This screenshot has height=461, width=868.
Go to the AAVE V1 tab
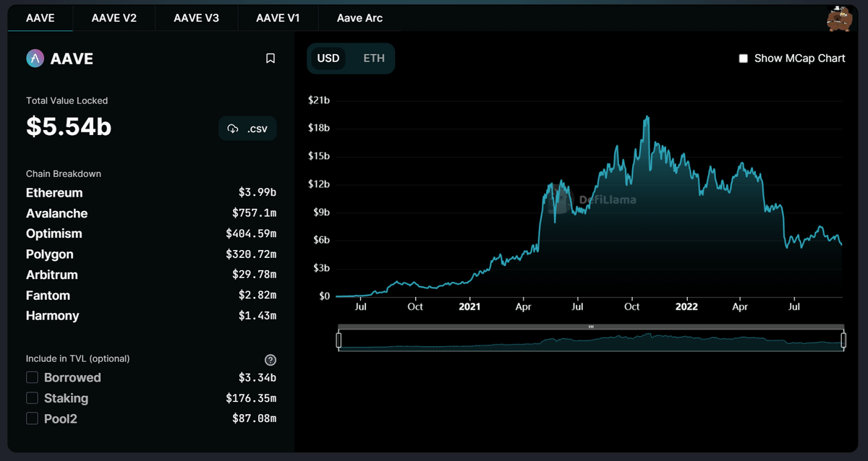click(x=278, y=18)
